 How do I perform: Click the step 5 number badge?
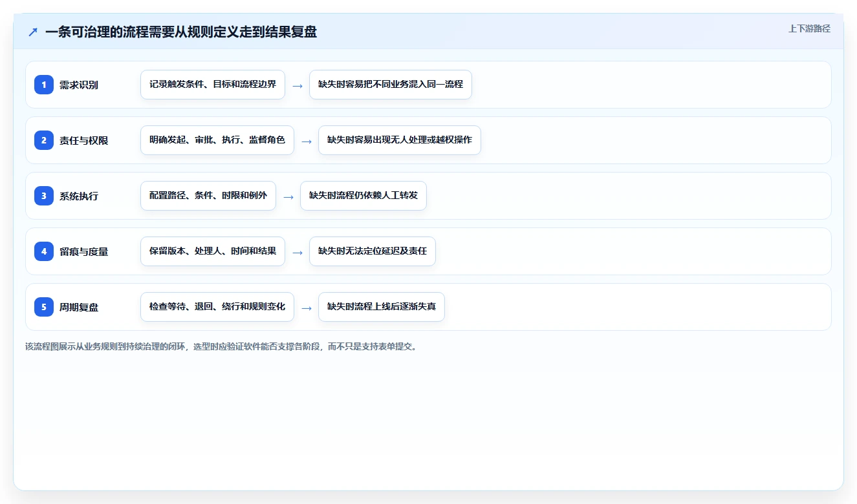[44, 306]
